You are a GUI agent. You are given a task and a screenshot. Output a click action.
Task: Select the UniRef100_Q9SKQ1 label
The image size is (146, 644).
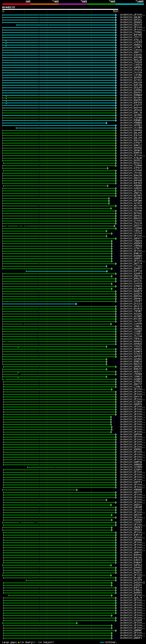point(131,148)
